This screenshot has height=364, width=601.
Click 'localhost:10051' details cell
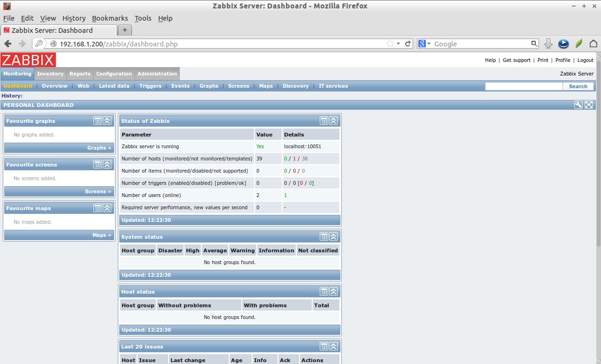[311, 146]
